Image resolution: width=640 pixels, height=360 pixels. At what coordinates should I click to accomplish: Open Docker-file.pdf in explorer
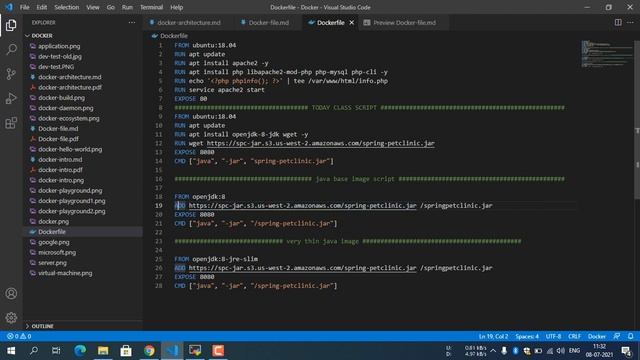pyautogui.click(x=58, y=139)
